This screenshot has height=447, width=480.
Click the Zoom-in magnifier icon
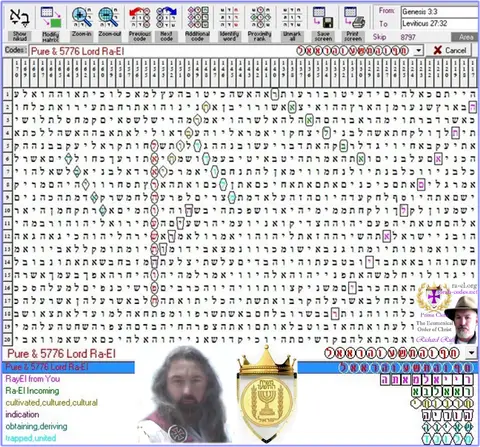pos(82,18)
